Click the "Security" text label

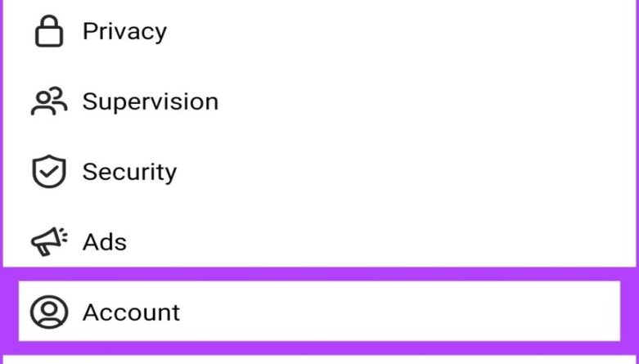129,172
